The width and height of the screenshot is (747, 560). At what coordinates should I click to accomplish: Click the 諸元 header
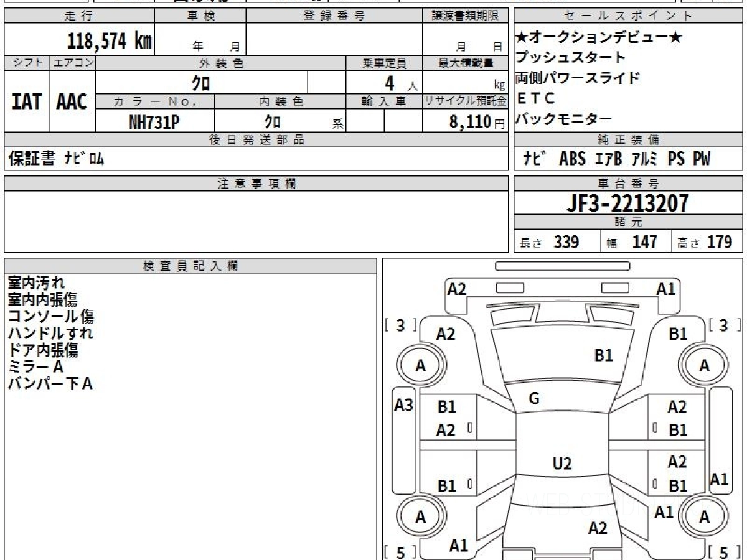(629, 222)
